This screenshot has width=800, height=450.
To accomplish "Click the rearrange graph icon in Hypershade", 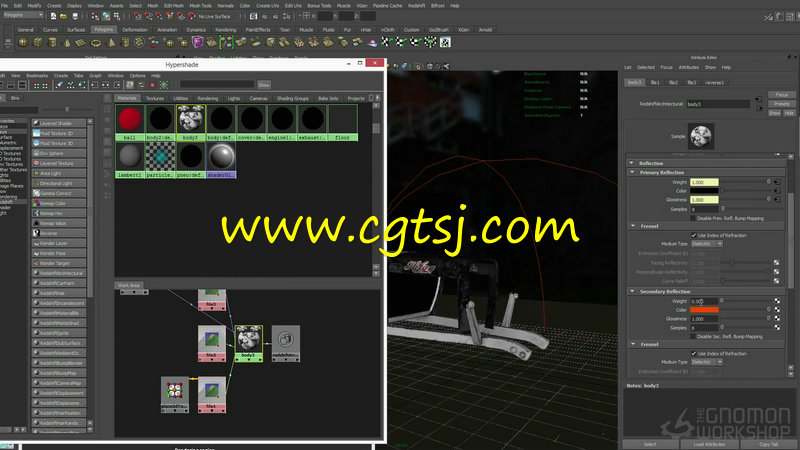I will pyautogui.click(x=71, y=85).
